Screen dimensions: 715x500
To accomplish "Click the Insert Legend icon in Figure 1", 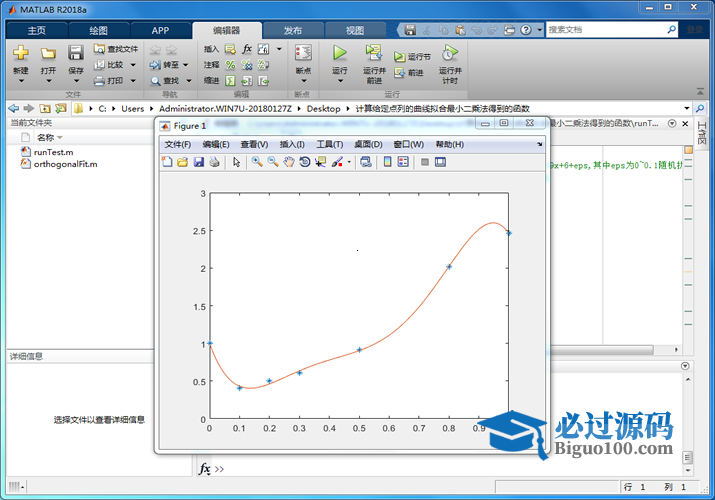I will tap(403, 162).
